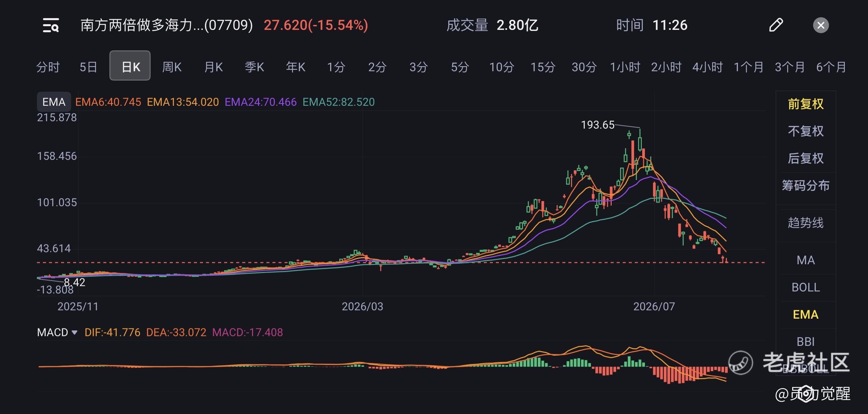Click the EMA13:54.020 value
The height and width of the screenshot is (414, 868).
[x=183, y=102]
